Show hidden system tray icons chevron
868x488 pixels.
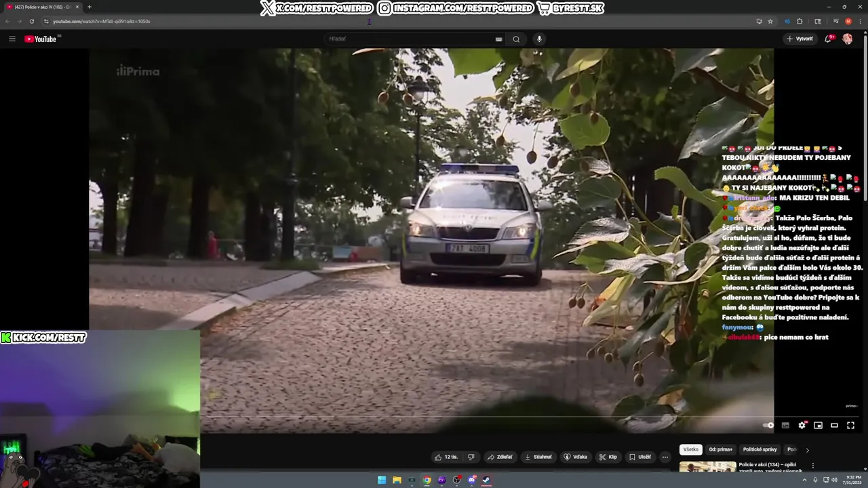pyautogui.click(x=804, y=480)
